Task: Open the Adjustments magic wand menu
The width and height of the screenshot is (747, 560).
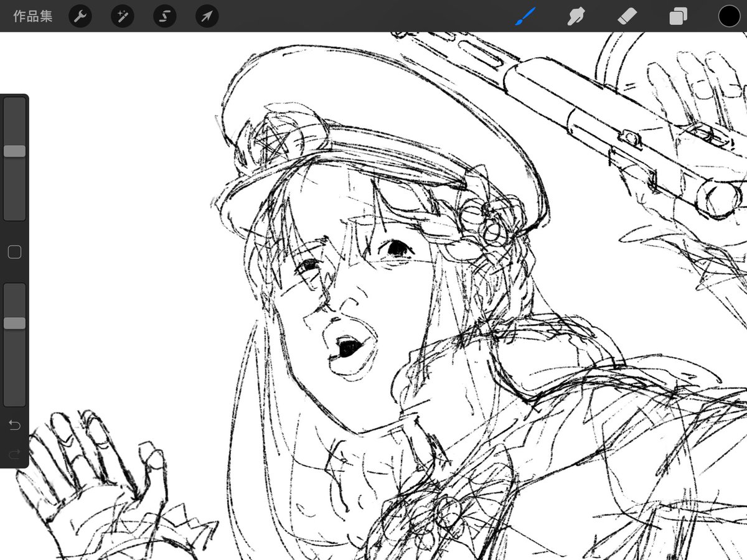Action: pos(122,16)
